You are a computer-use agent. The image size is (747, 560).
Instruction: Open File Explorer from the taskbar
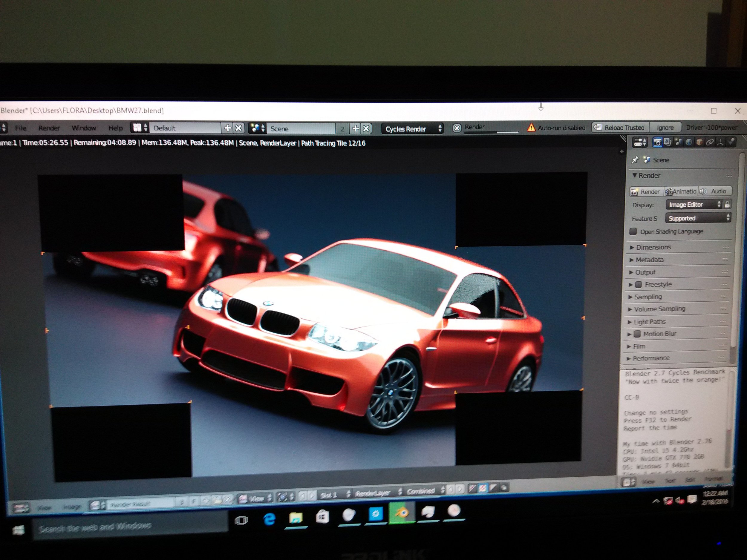(x=296, y=518)
